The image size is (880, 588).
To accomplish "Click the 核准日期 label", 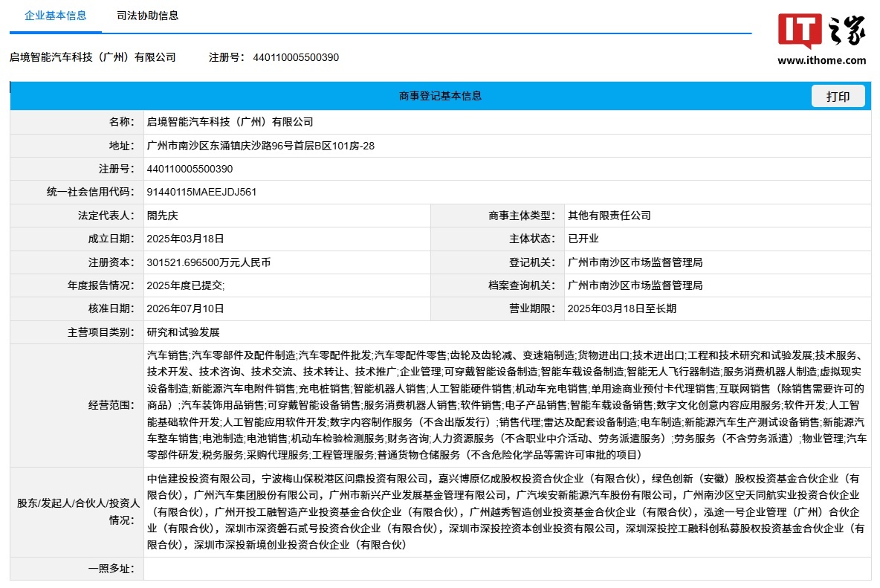I will click(111, 308).
